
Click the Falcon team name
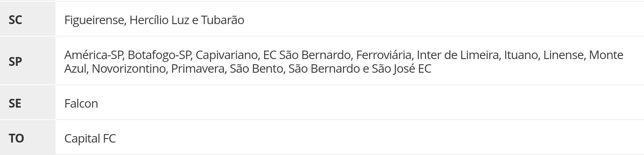81,104
